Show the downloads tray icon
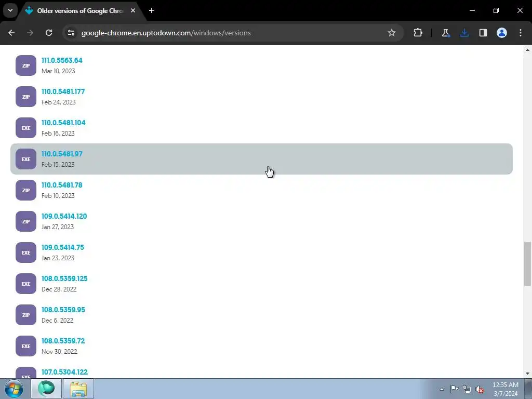This screenshot has height=399, width=532. (x=464, y=33)
